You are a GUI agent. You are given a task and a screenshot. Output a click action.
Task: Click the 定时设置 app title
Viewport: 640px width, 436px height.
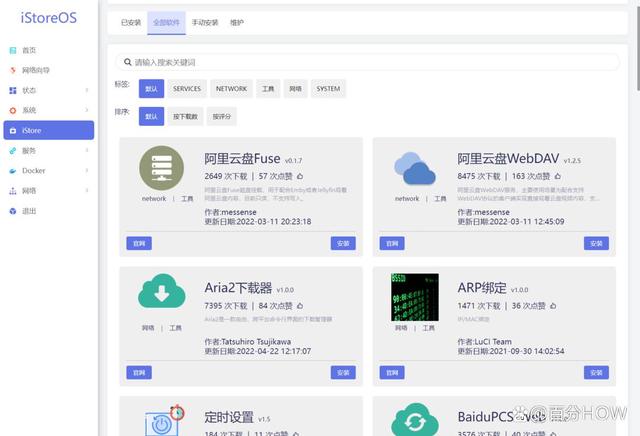click(x=229, y=417)
